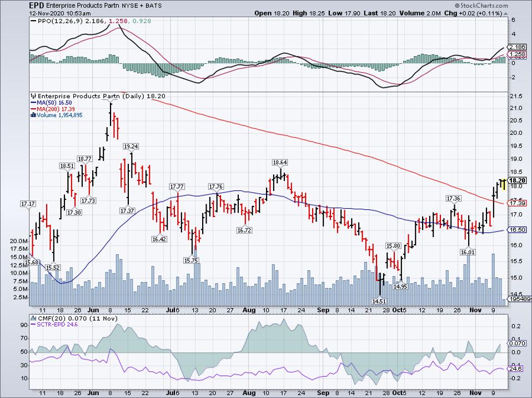Image resolution: width=532 pixels, height=398 pixels.
Task: Click the bar icon before Enterprise Products legend
Action: point(33,96)
